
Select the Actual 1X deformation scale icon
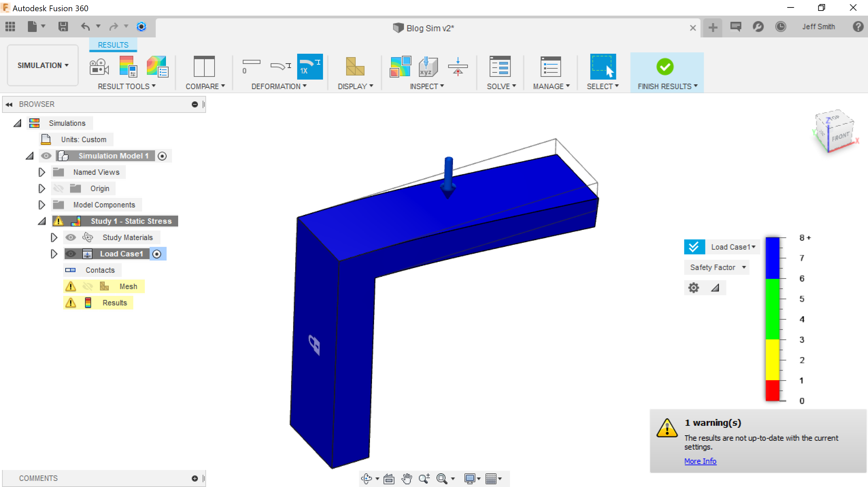(x=310, y=66)
